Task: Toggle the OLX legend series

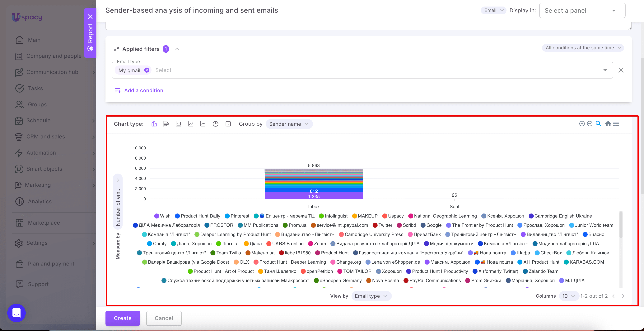Action: 241,262
